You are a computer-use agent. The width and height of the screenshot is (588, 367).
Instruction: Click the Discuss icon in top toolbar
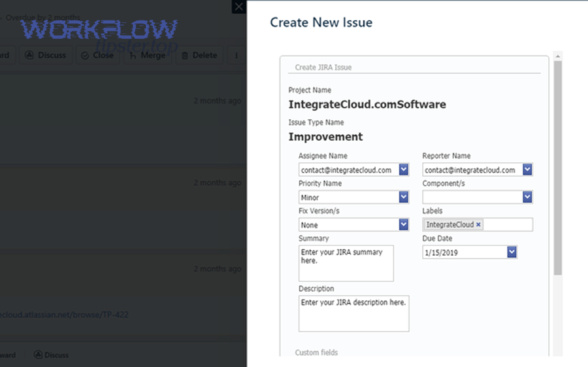pos(29,55)
